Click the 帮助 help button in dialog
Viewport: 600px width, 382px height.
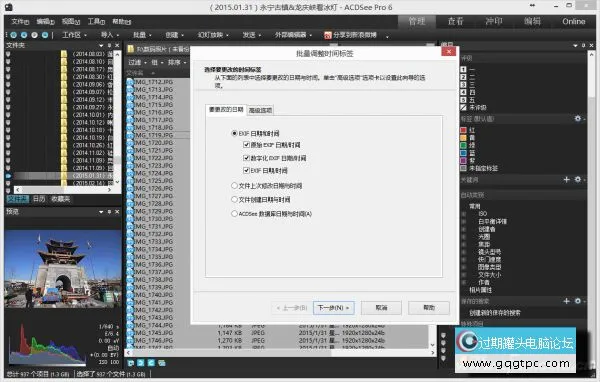pyautogui.click(x=429, y=308)
